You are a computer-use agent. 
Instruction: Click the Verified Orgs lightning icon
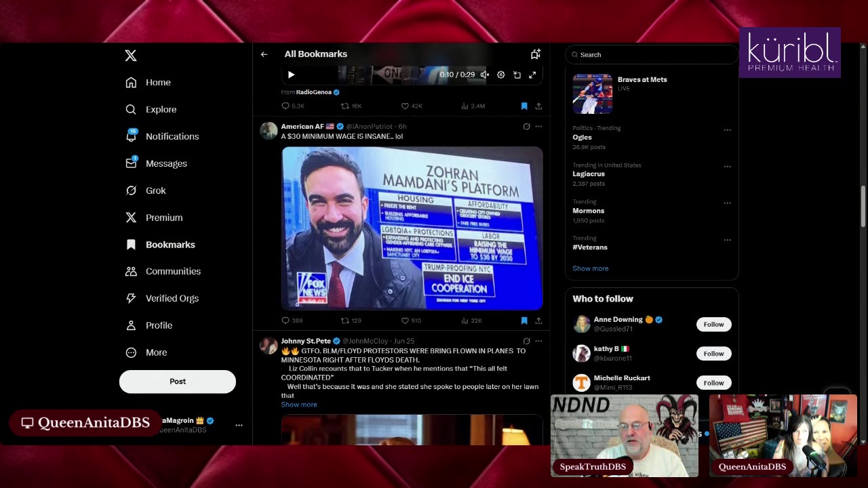[x=131, y=298]
